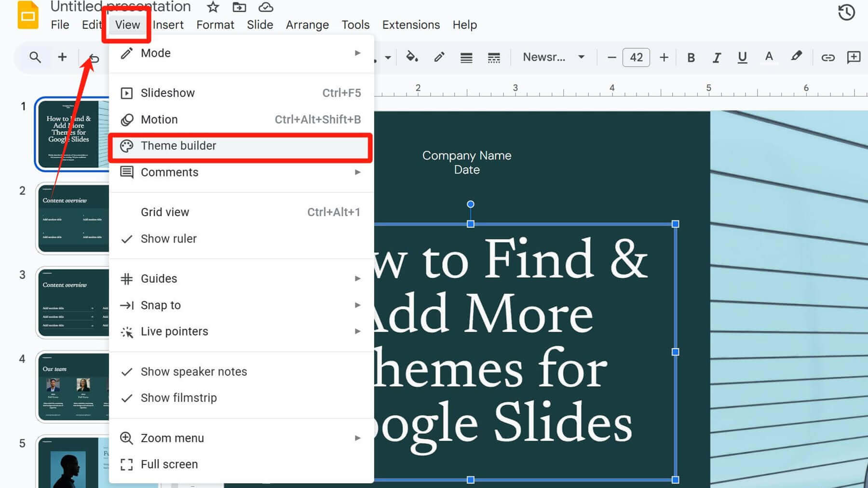
Task: Expand the Snap to submenu
Action: 241,305
